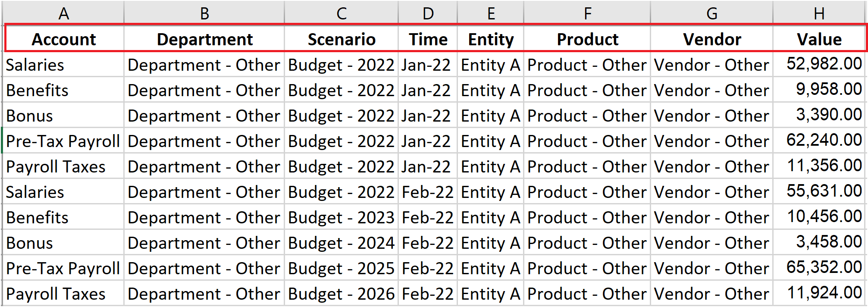Click the Budget - 2023 scenario cell
868x307 pixels.
[342, 217]
